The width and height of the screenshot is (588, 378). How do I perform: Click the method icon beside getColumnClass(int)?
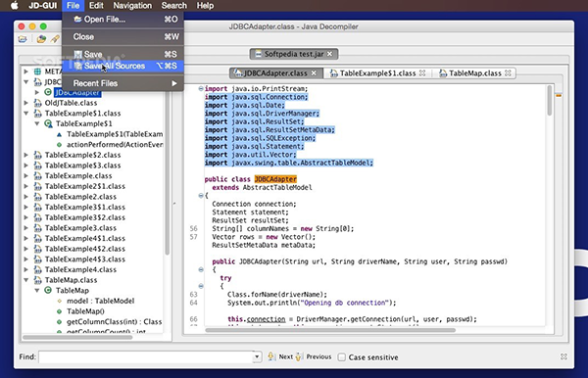pos(59,322)
